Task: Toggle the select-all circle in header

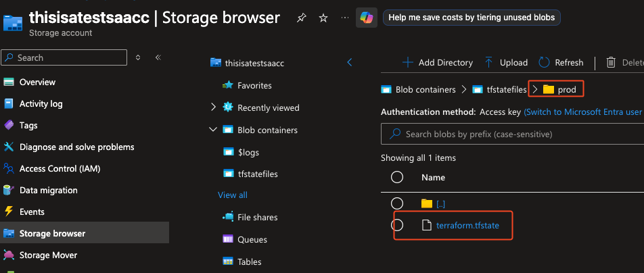Action: [x=398, y=177]
